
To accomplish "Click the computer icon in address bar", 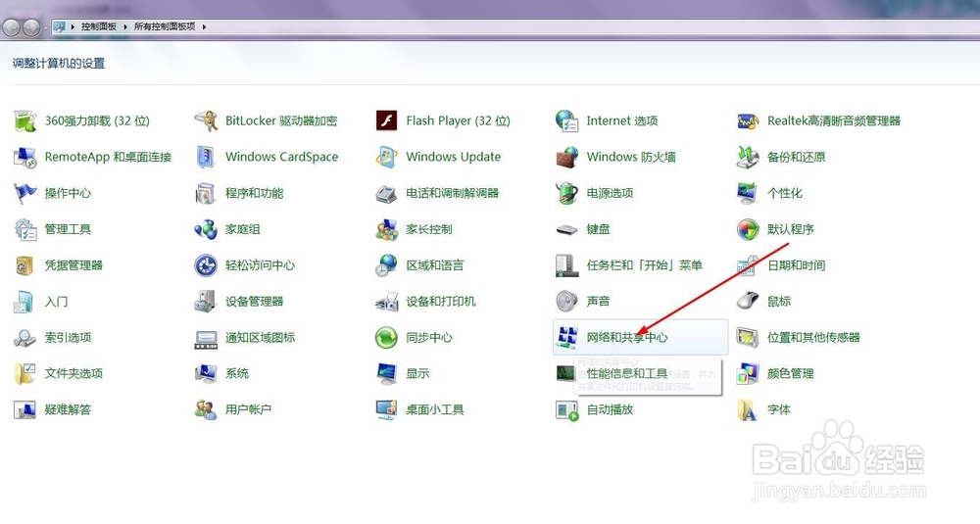I will coord(60,26).
